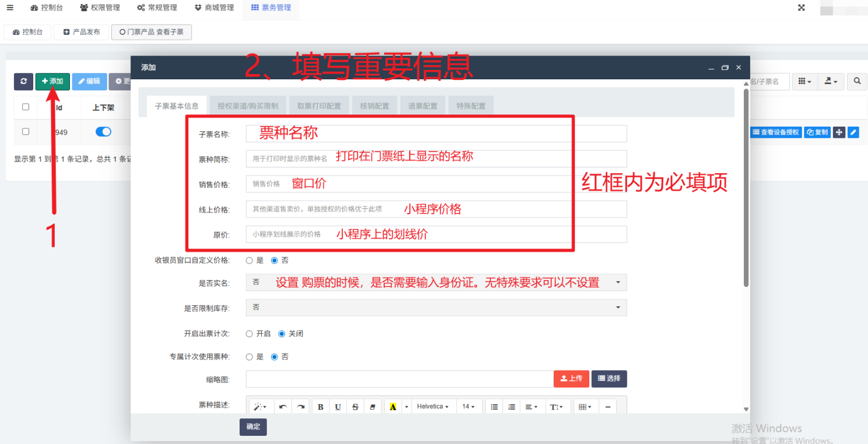Switch to 子票基本信息 tab

[x=177, y=106]
